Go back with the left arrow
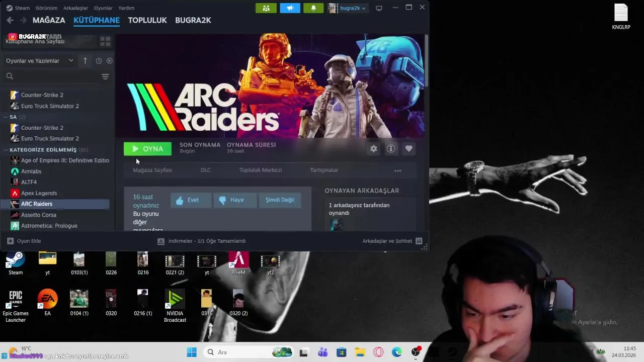The width and height of the screenshot is (644, 362). pos(10,20)
